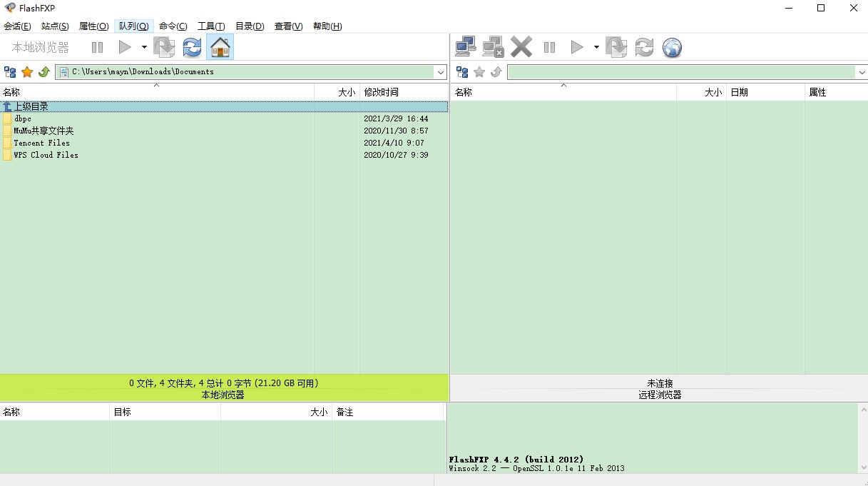Click the remote Connect computers icon
868x486 pixels.
(x=466, y=47)
